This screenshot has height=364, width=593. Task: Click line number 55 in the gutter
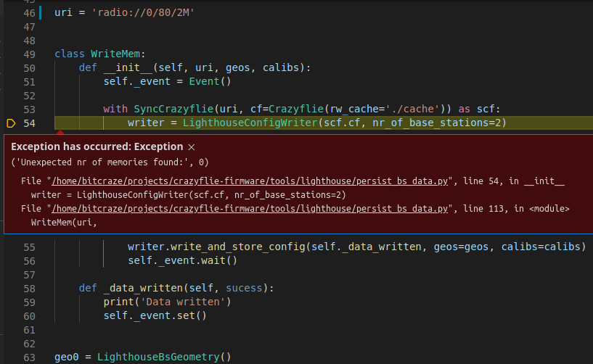[x=30, y=247]
